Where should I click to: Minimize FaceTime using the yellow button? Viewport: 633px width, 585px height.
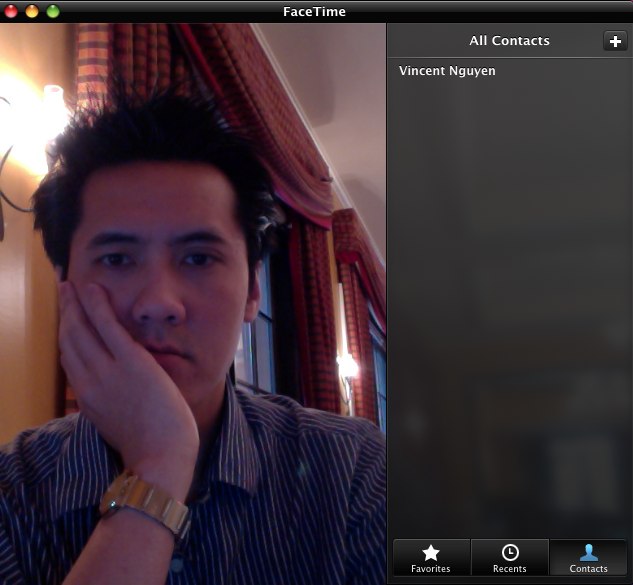(x=31, y=12)
